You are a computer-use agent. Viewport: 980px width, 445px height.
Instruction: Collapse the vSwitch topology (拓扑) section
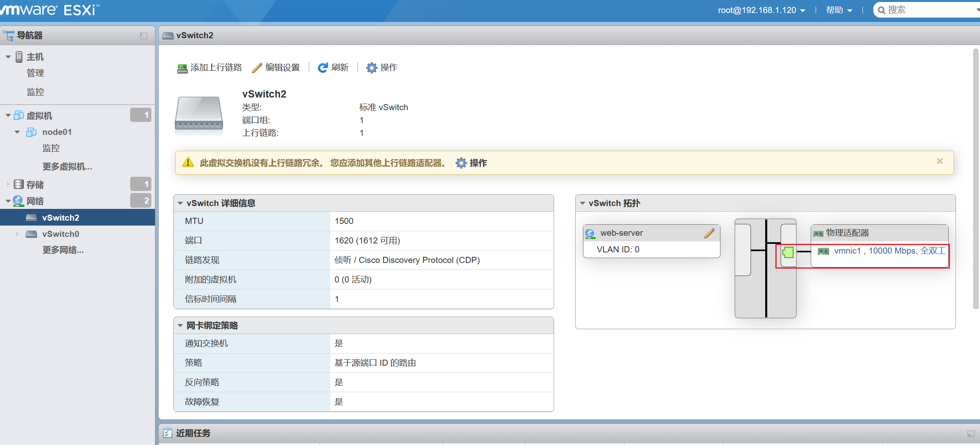pyautogui.click(x=583, y=203)
